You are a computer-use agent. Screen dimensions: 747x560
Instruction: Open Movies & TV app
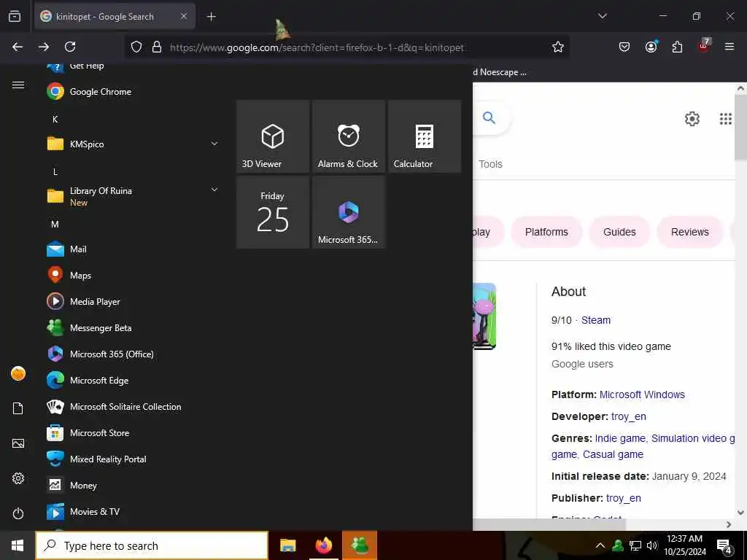coord(133,511)
